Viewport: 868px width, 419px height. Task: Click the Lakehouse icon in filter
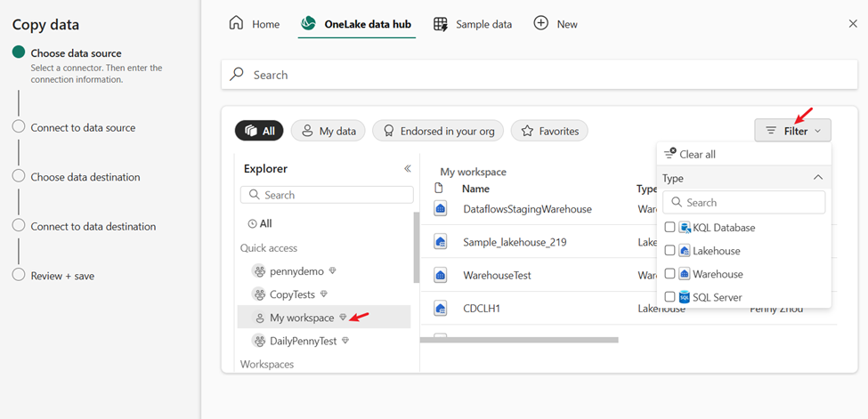click(685, 251)
